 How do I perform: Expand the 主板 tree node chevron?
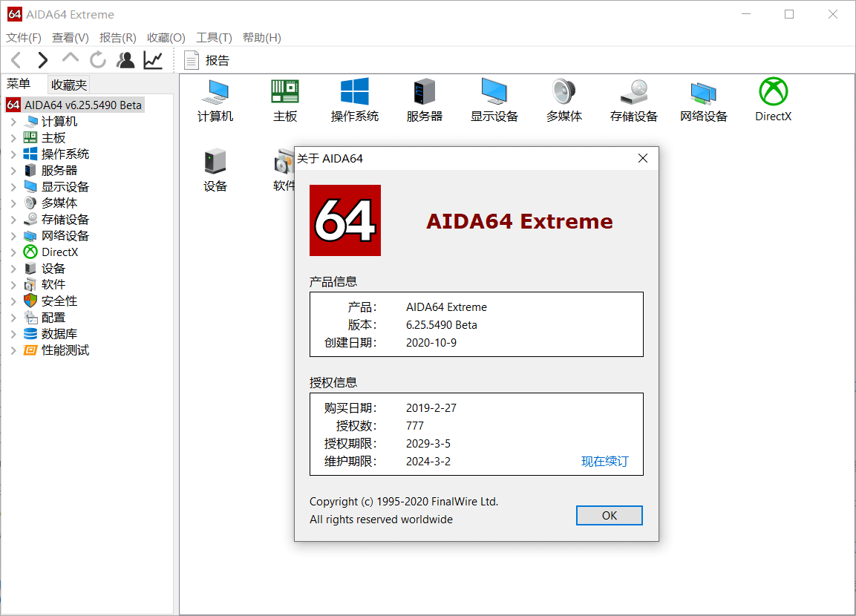pyautogui.click(x=13, y=138)
